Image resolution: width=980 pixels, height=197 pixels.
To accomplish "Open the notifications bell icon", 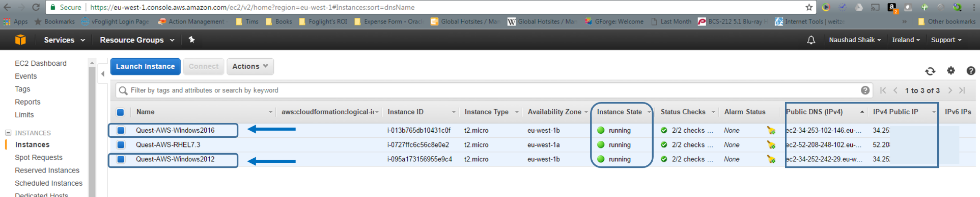I will point(811,40).
